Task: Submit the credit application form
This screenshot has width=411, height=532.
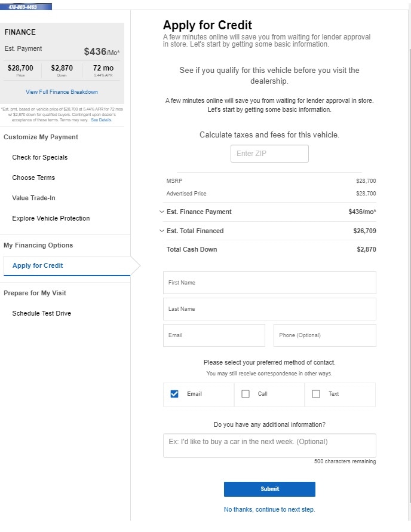Action: [269, 489]
